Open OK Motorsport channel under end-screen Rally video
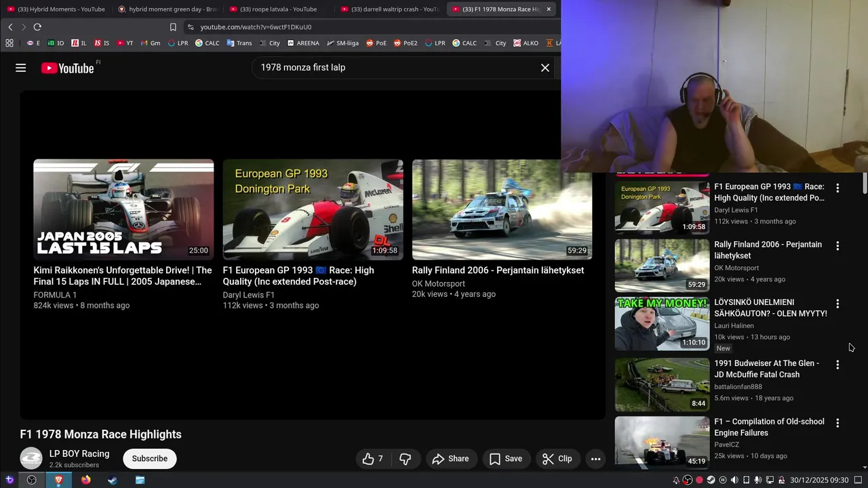The width and height of the screenshot is (868, 488). (x=439, y=283)
